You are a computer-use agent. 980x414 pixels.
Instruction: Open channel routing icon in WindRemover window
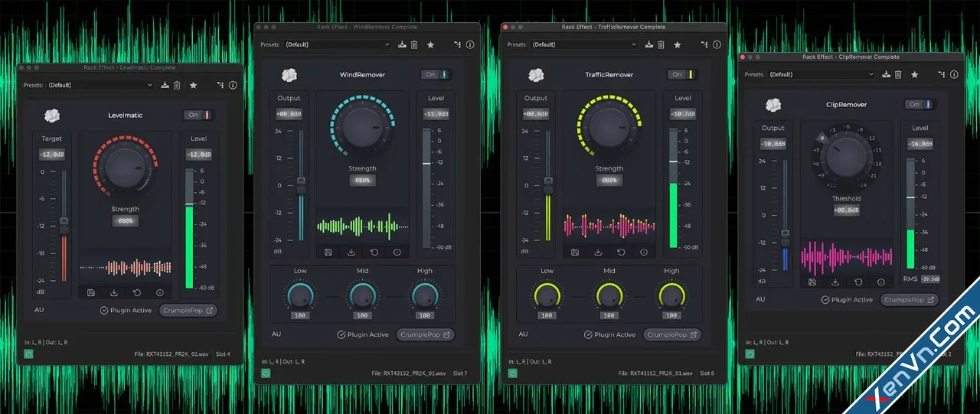pyautogui.click(x=457, y=45)
